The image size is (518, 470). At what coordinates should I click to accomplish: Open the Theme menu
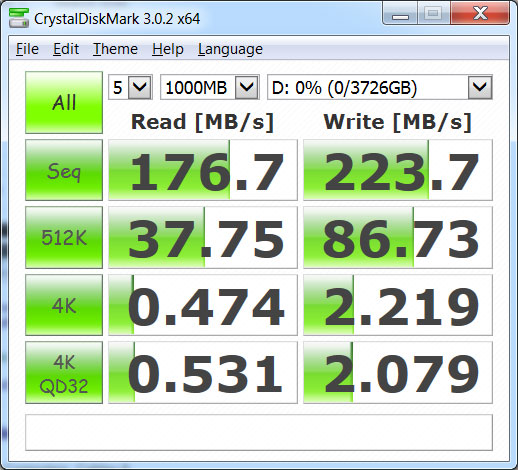tap(115, 49)
